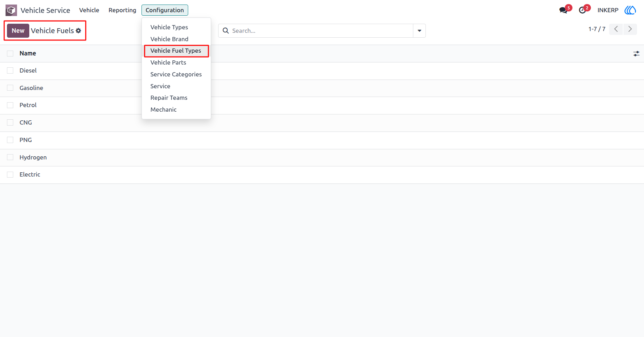
Task: Check the PNG row checkbox
Action: (x=10, y=140)
